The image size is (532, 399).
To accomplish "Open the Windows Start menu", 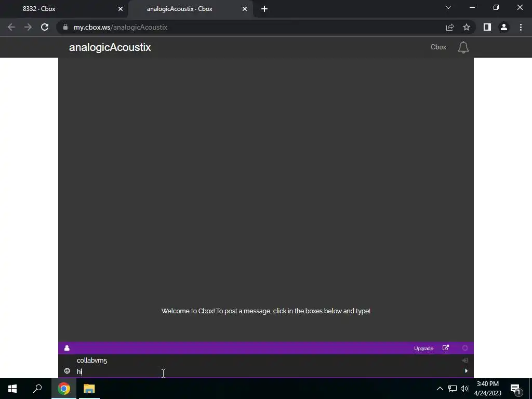I will coord(12,389).
